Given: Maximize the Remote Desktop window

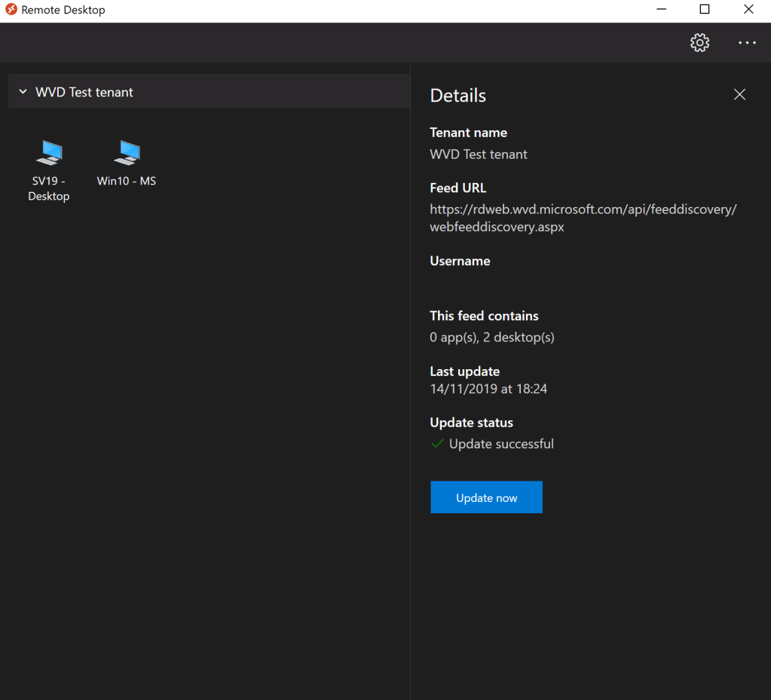Looking at the screenshot, I should tap(704, 9).
